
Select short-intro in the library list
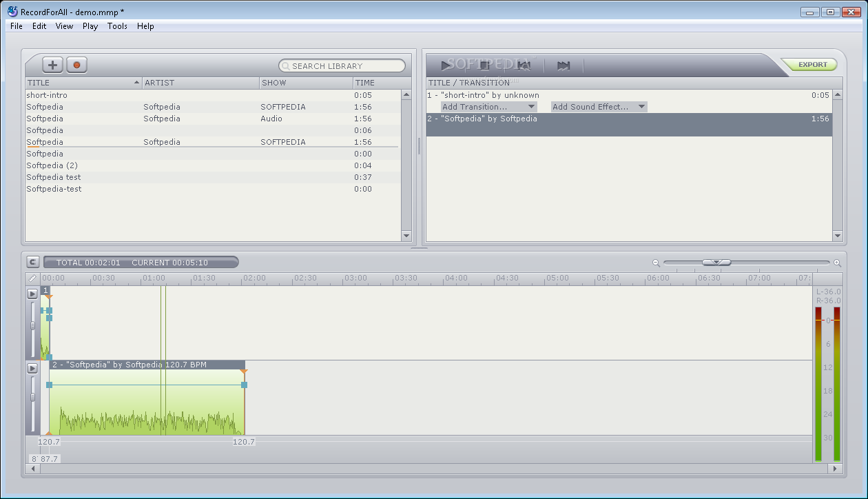(x=213, y=95)
